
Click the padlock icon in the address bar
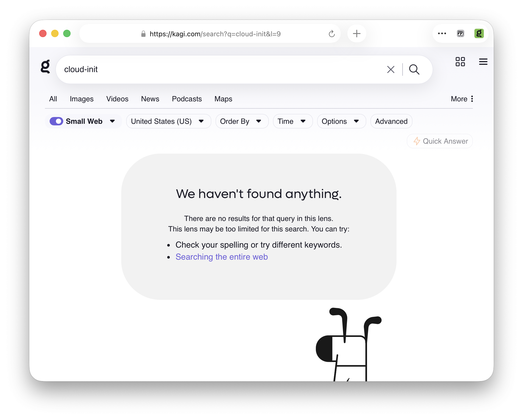tap(143, 33)
